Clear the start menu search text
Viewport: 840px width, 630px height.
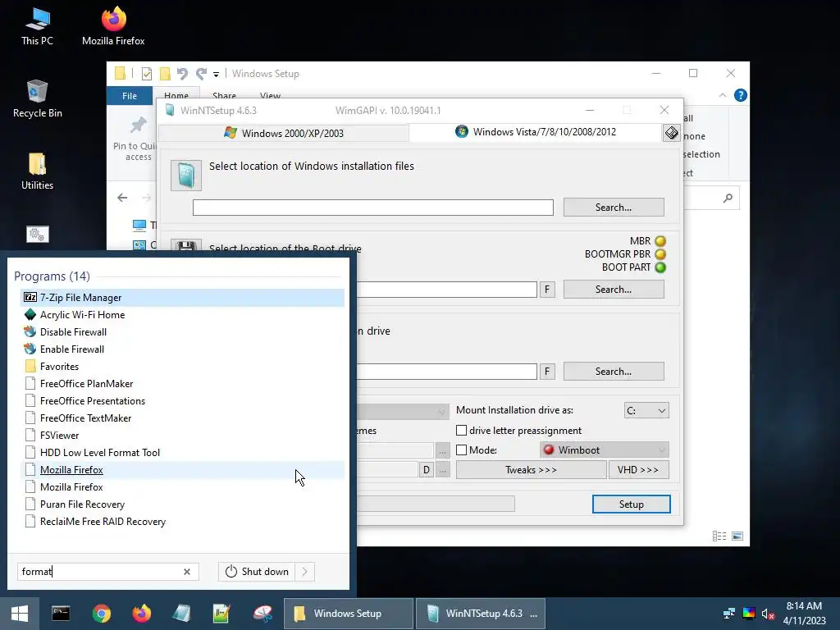187,572
